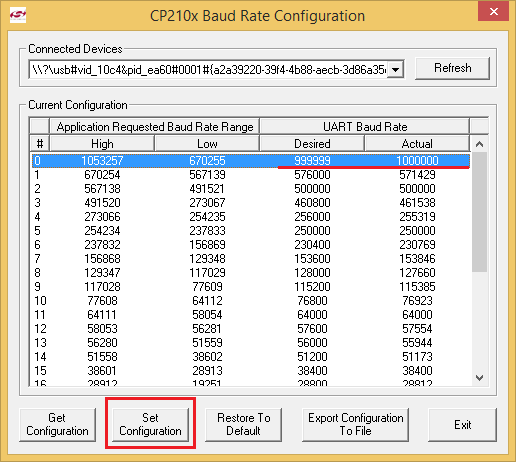
Task: Select Desired value 230400
Action: tap(312, 245)
